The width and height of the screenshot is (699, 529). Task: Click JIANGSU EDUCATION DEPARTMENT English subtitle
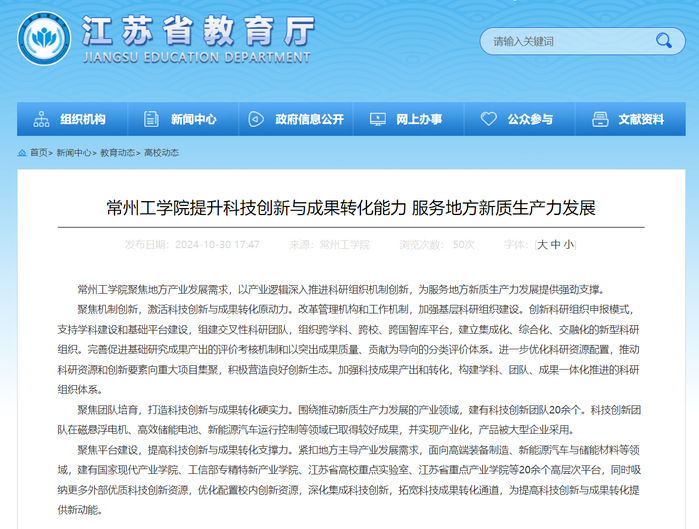pos(197,57)
